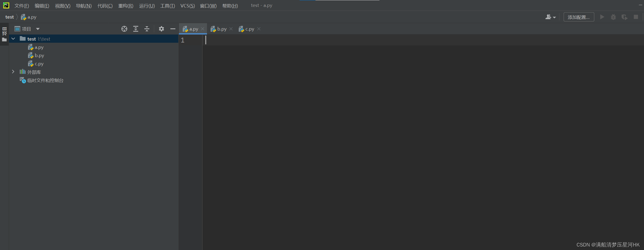
Task: Click a.py breadcrumb in navigation bar
Action: point(29,17)
